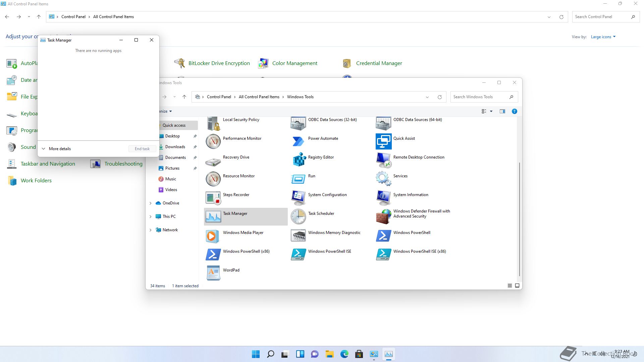644x362 pixels.
Task: Go up one level in Windows Tools
Action: coord(184,97)
